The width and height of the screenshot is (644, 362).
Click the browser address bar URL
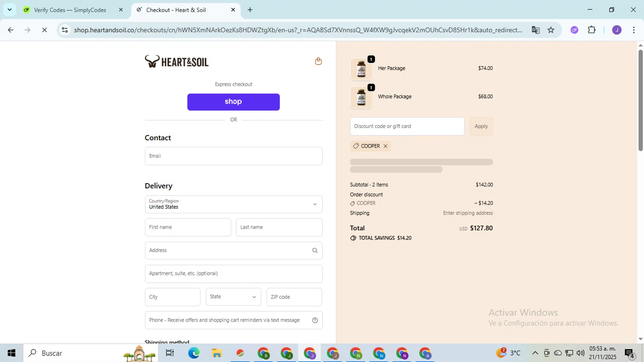pyautogui.click(x=298, y=30)
